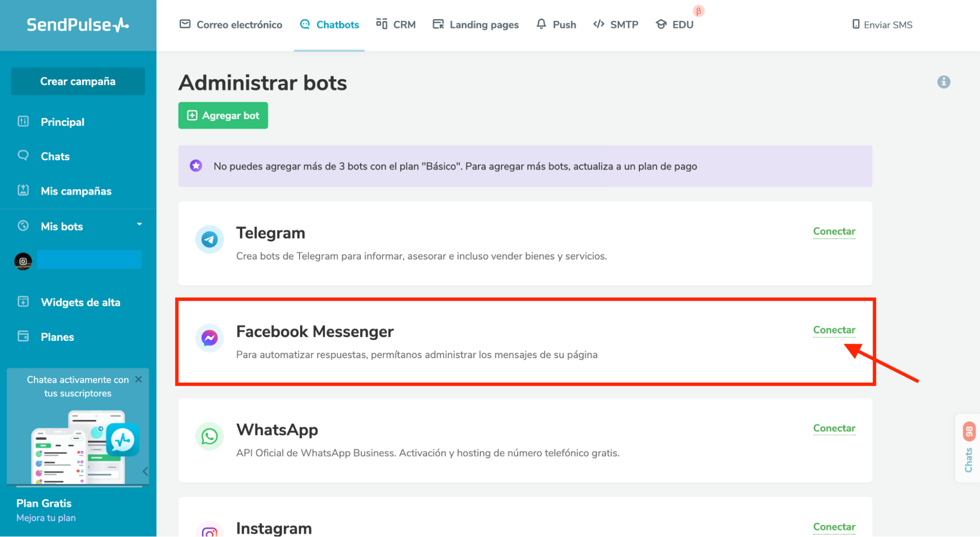The image size is (980, 537).
Task: Open Chats in sidebar
Action: [55, 156]
